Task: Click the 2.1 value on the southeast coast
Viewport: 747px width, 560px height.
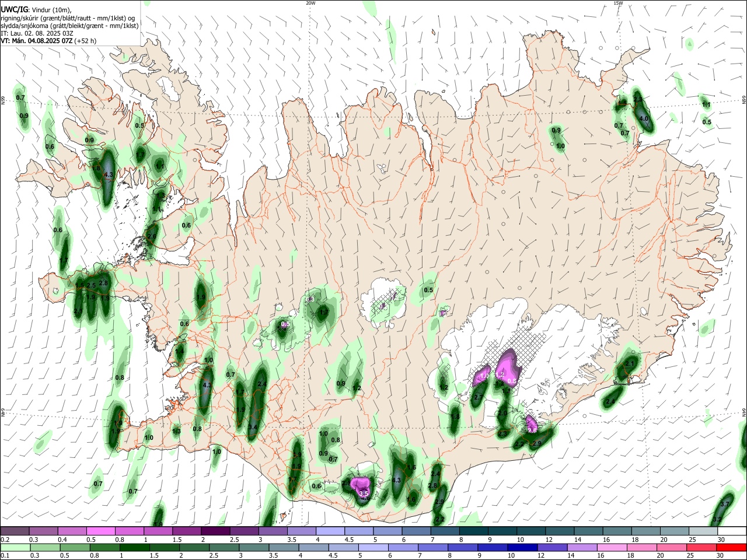Action: (629, 363)
